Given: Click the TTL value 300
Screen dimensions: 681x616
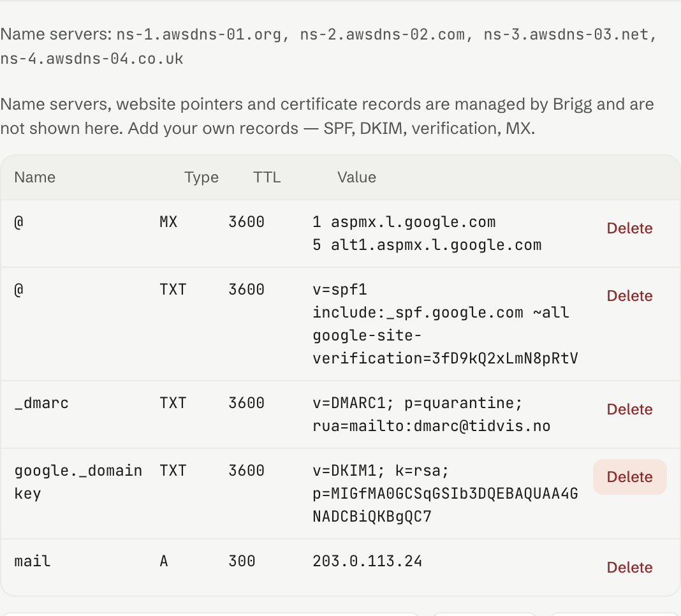Looking at the screenshot, I should [x=242, y=561].
